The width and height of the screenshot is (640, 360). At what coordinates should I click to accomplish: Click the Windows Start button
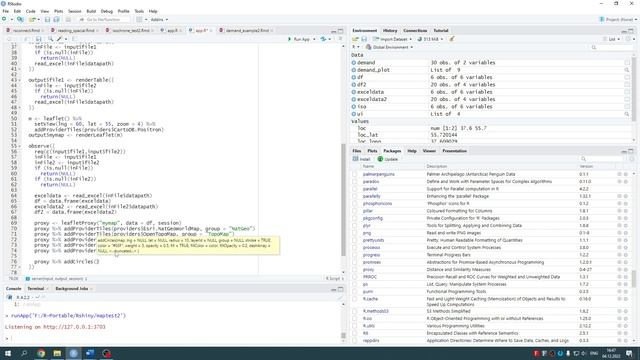tap(7, 353)
